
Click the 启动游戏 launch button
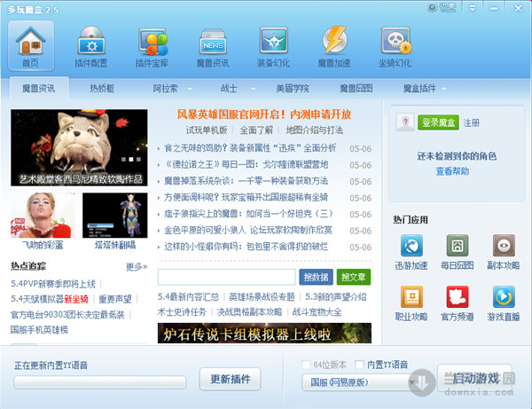pos(474,378)
